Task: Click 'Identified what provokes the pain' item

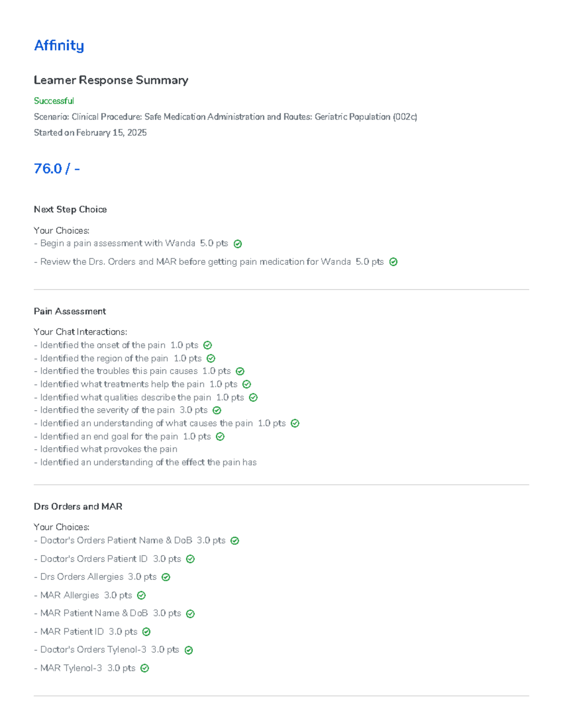Action: point(108,449)
